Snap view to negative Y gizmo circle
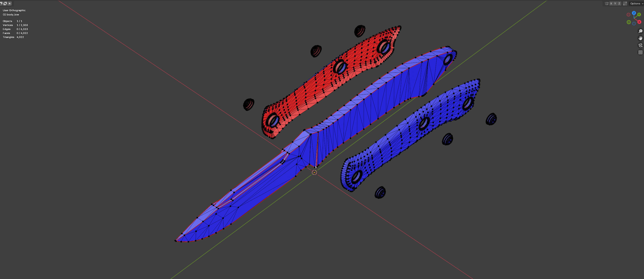This screenshot has width=644, height=279. pyautogui.click(x=629, y=22)
